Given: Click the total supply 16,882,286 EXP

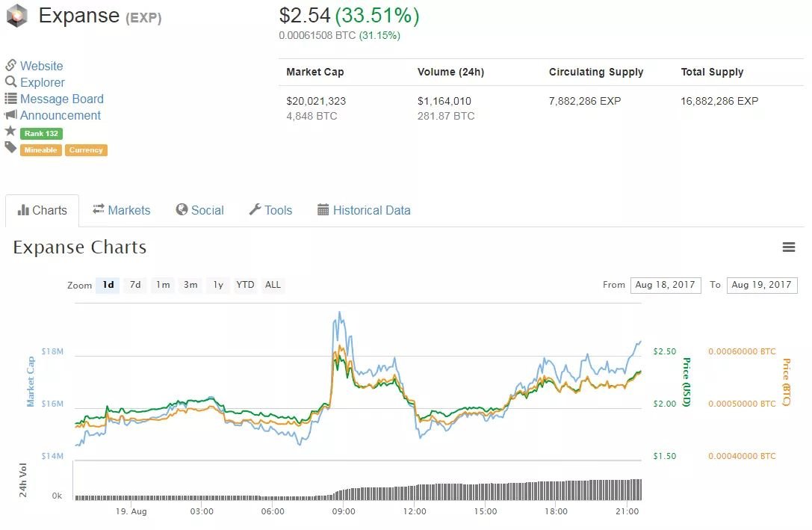Looking at the screenshot, I should (x=719, y=101).
